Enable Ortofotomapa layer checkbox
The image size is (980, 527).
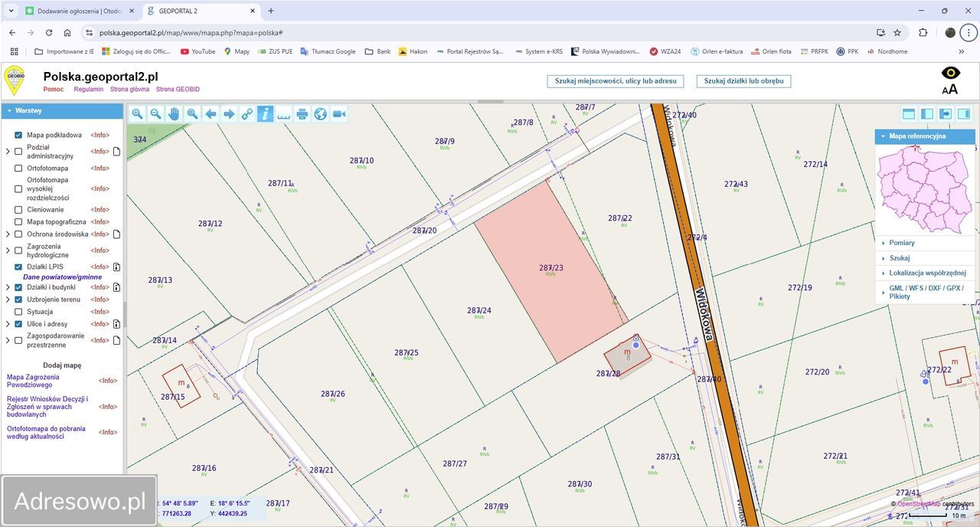[18, 168]
